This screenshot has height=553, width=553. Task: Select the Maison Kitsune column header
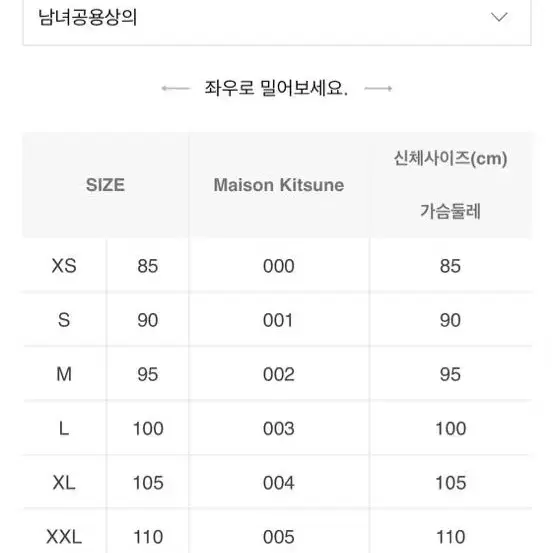point(279,185)
